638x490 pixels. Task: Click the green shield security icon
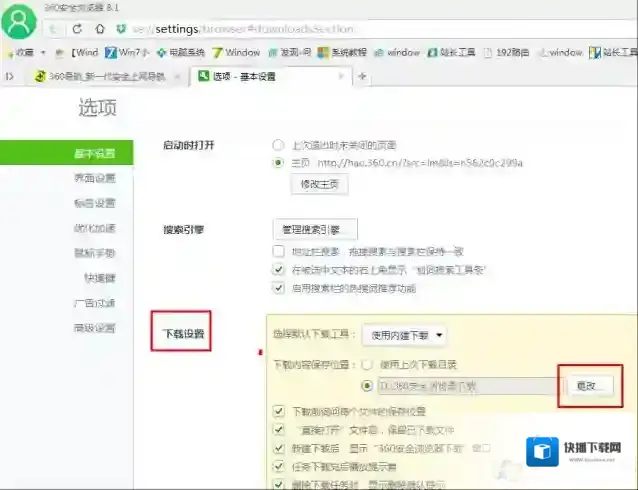122,29
